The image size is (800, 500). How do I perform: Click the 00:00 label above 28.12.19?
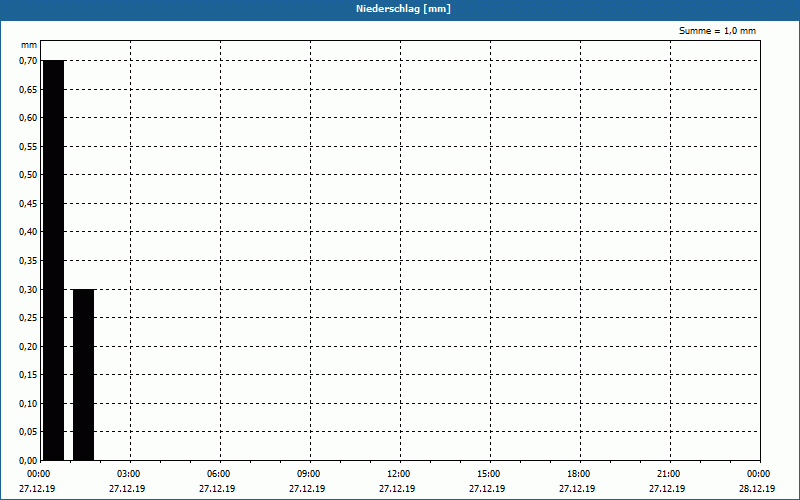[759, 474]
